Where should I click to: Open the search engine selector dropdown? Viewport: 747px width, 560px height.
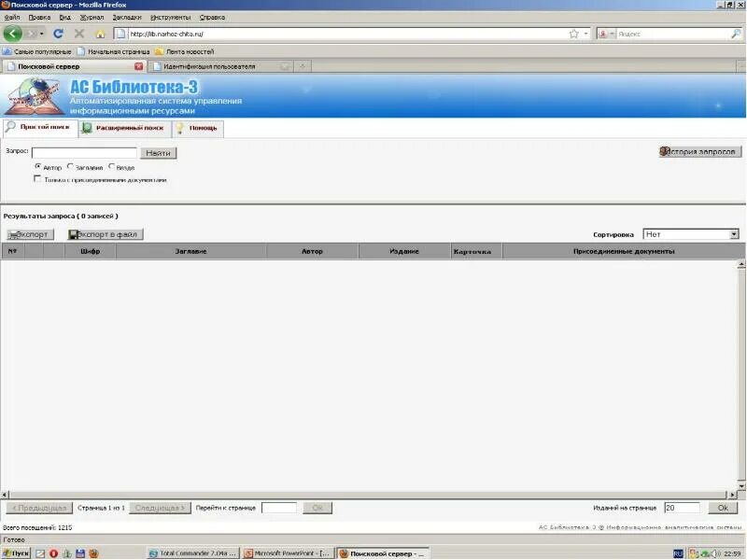click(x=606, y=34)
